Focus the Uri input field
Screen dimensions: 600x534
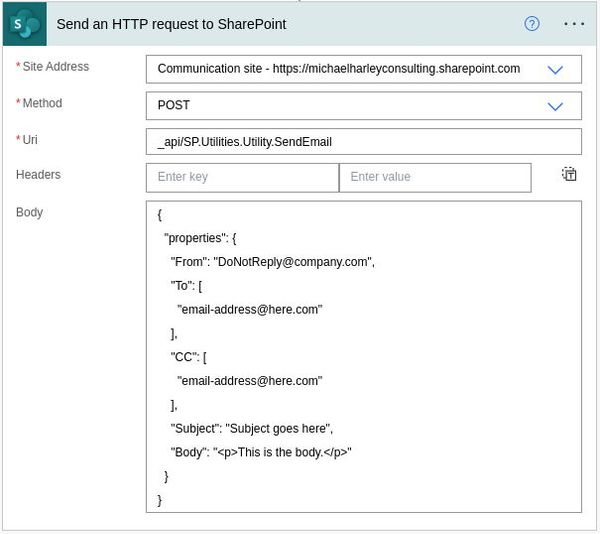point(364,142)
